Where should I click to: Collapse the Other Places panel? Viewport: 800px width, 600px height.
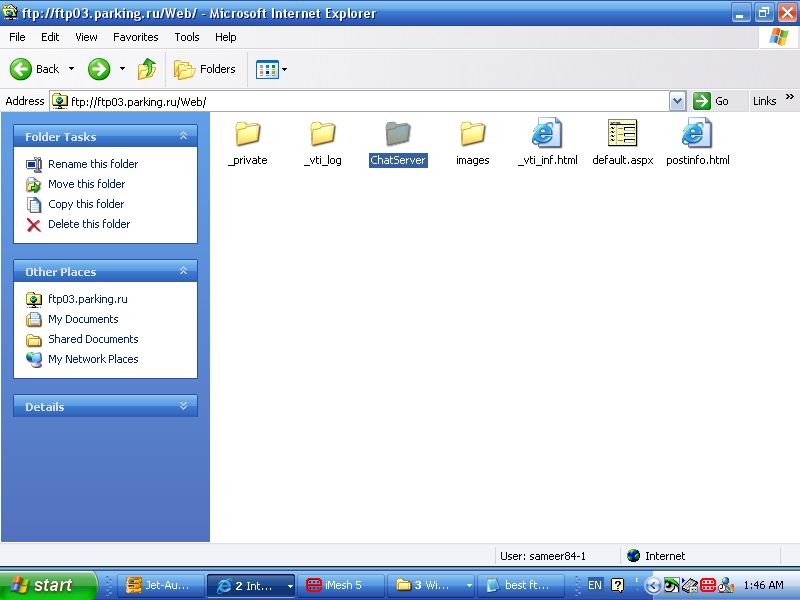[x=183, y=271]
